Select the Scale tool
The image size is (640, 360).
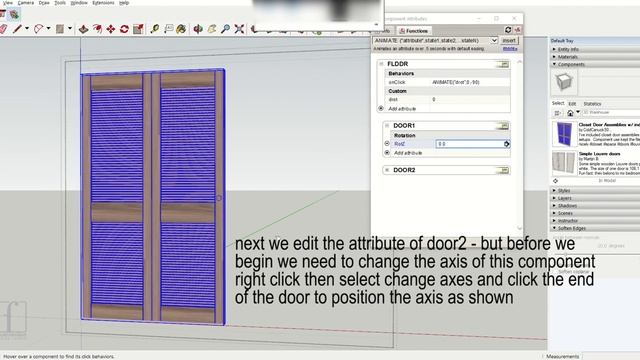tap(138, 29)
